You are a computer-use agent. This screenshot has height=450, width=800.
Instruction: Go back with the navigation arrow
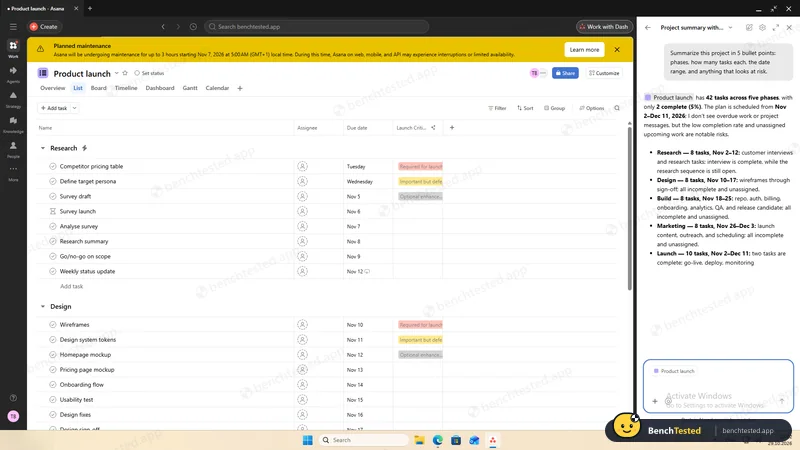pyautogui.click(x=163, y=27)
